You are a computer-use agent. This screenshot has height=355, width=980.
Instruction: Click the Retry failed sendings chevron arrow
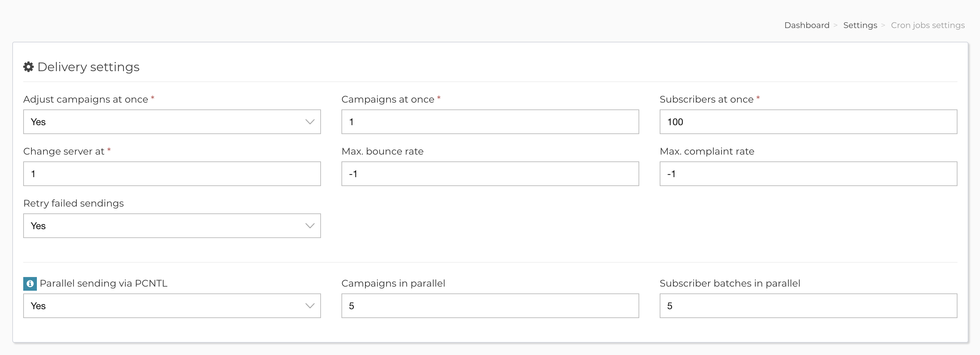tap(310, 226)
